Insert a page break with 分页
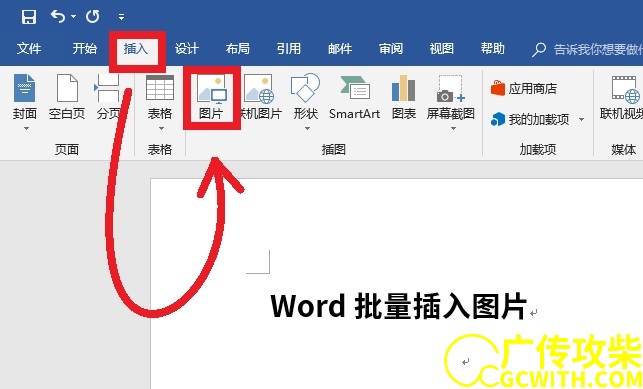The height and width of the screenshot is (389, 643). 108,97
